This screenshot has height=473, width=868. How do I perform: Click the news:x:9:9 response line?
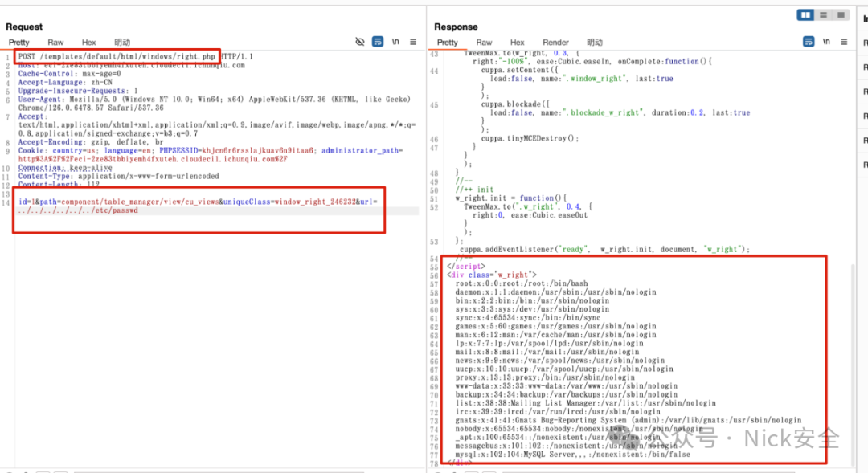tap(559, 361)
